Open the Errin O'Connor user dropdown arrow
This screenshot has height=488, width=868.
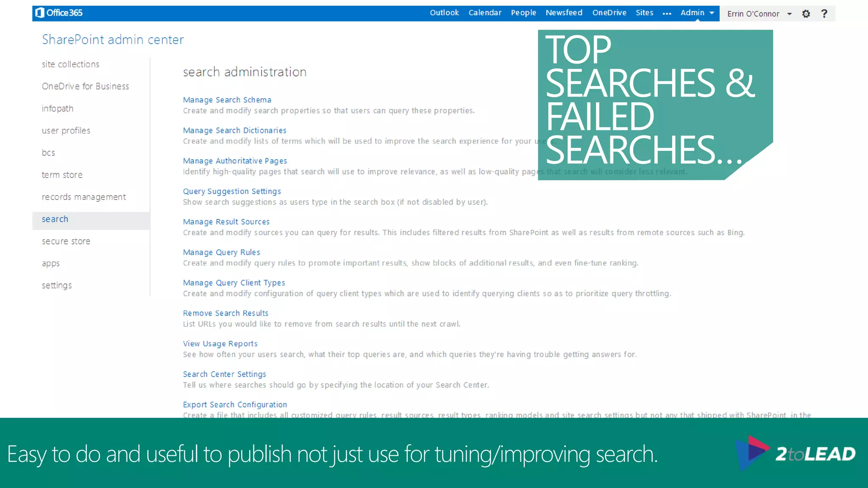(789, 14)
